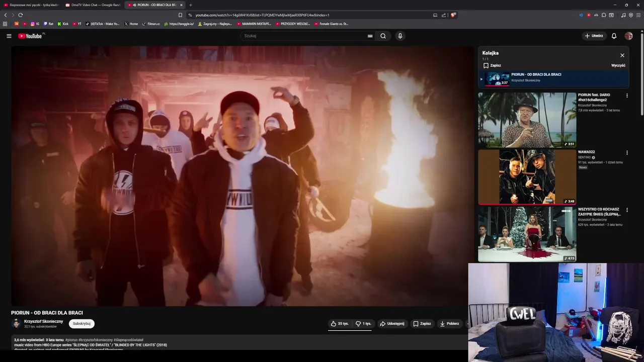Close the Kolejka queue panel
644x362 pixels.
tap(622, 55)
